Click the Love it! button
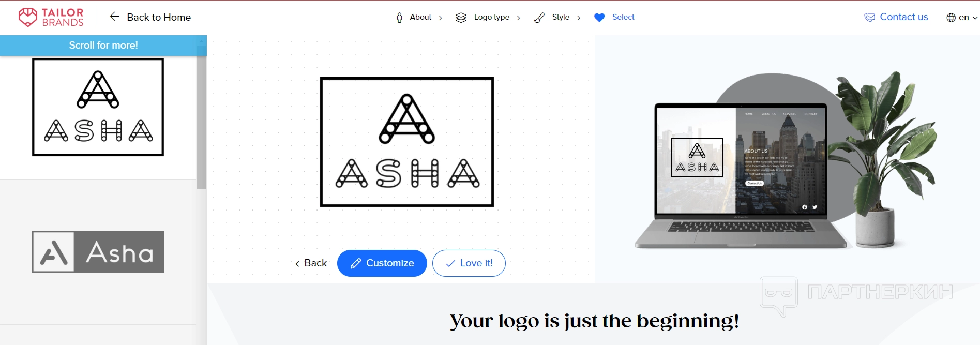Viewport: 980px width, 345px height. click(x=469, y=263)
